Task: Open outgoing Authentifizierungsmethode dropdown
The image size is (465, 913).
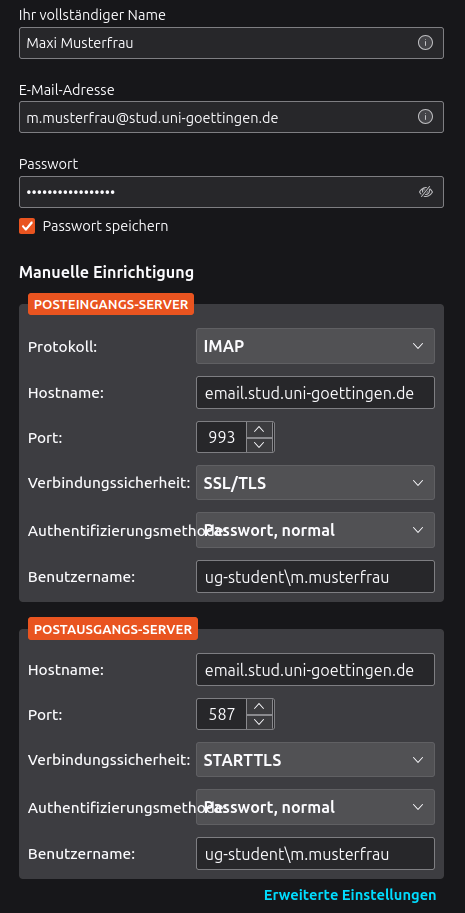Action: point(315,807)
